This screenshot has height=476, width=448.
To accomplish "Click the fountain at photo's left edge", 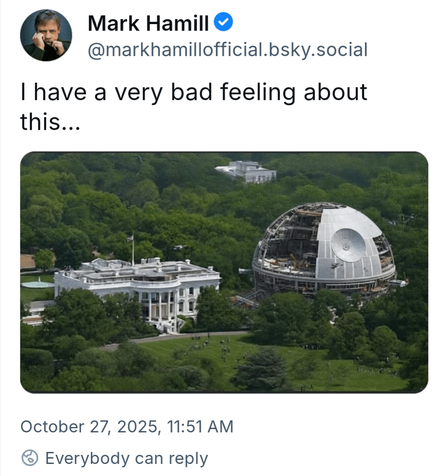I will tap(37, 284).
